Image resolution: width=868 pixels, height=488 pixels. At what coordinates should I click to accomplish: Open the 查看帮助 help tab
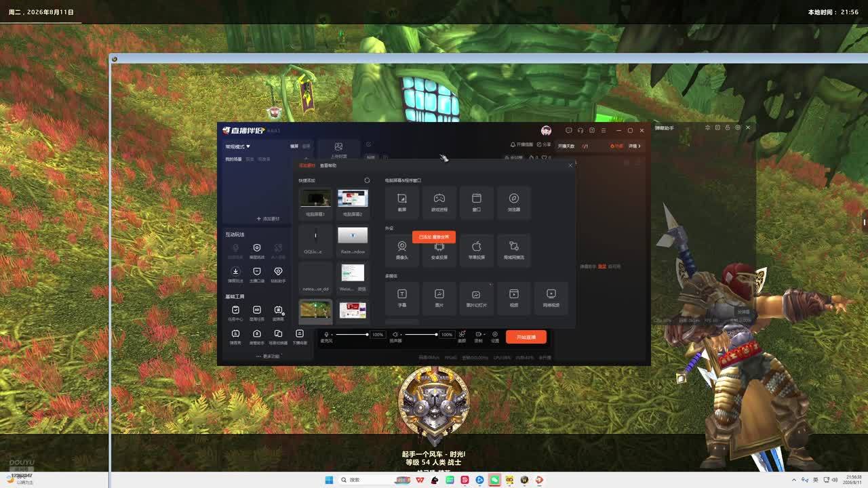(328, 165)
